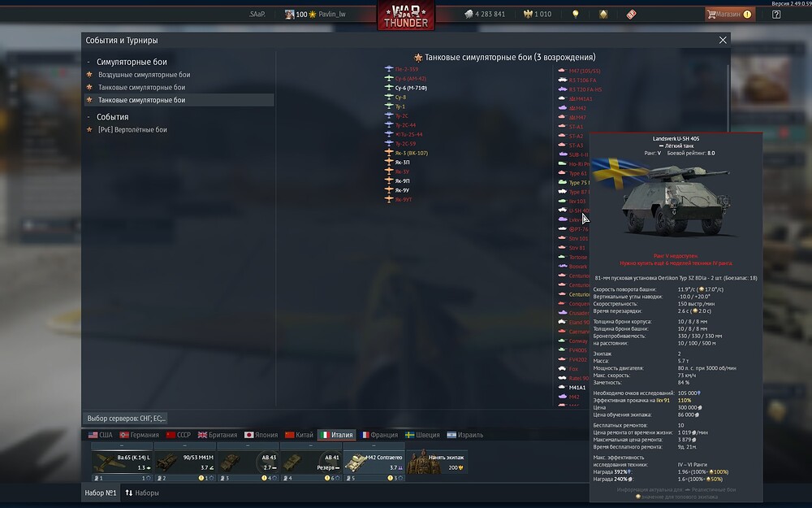This screenshot has width=812, height=508.
Task: Click the War Thunder logo at top
Action: point(405,15)
